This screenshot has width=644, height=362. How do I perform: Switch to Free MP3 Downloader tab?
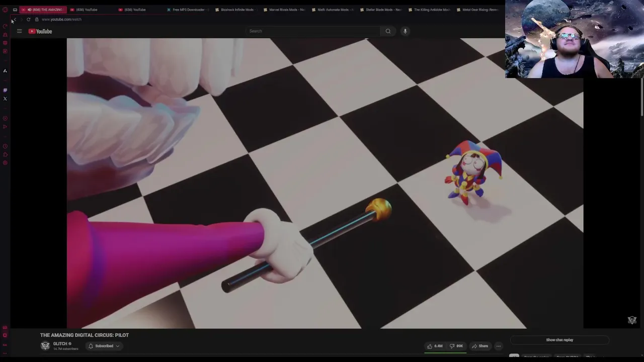[x=189, y=10]
